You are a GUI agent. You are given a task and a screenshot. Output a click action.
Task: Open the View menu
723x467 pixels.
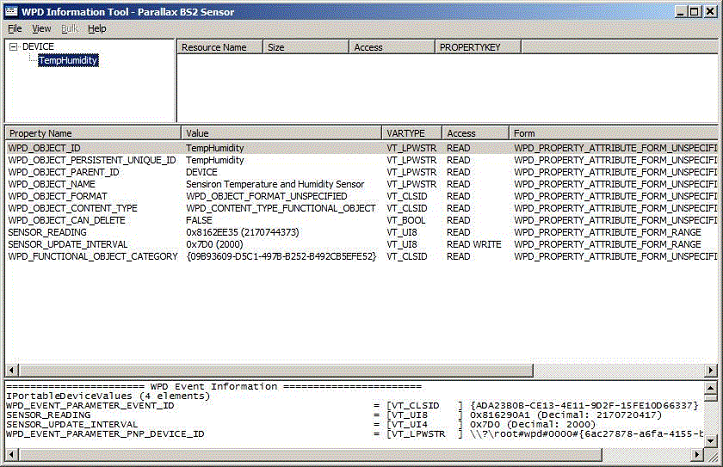[41, 29]
